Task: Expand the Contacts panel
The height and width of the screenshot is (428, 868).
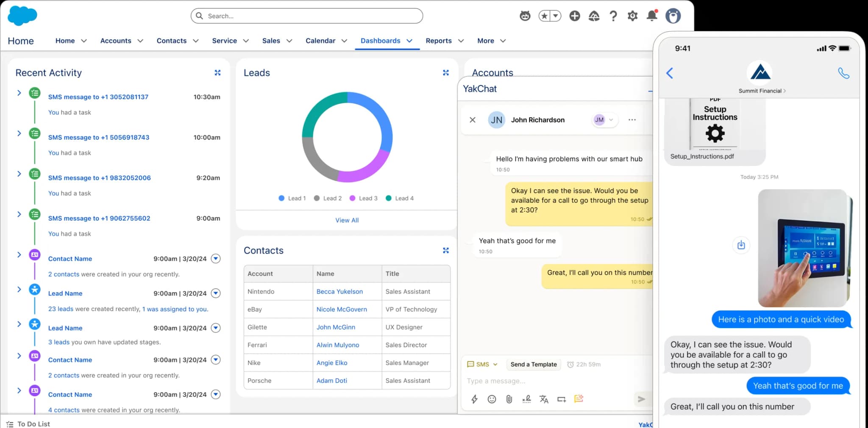Action: pyautogui.click(x=446, y=251)
